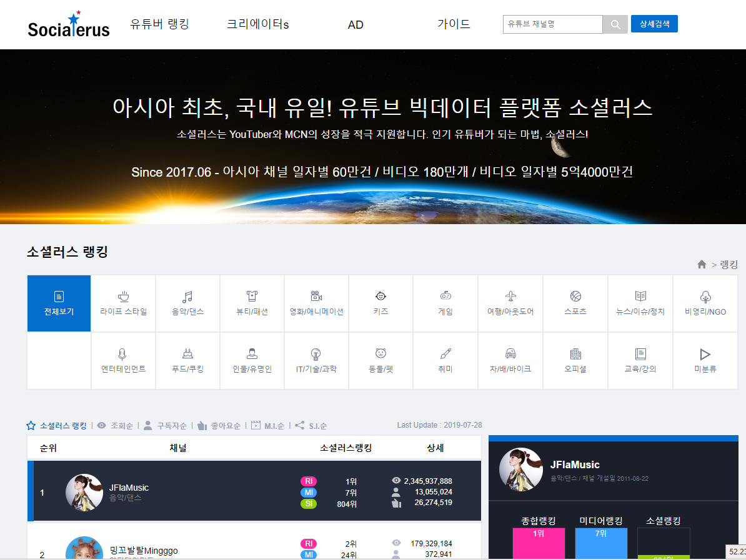Screen dimensions: 746x560
Task: Select the 전체보기 category icon
Action: pyautogui.click(x=59, y=297)
